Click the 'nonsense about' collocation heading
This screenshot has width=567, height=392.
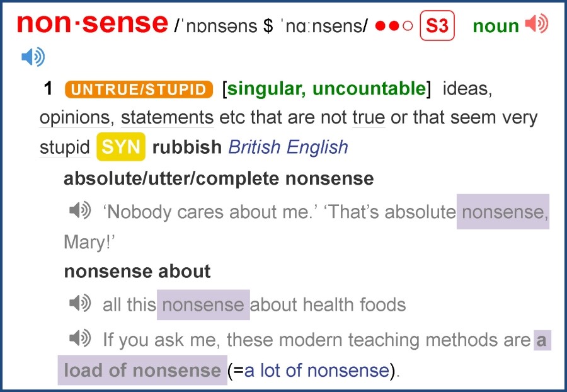tap(137, 271)
